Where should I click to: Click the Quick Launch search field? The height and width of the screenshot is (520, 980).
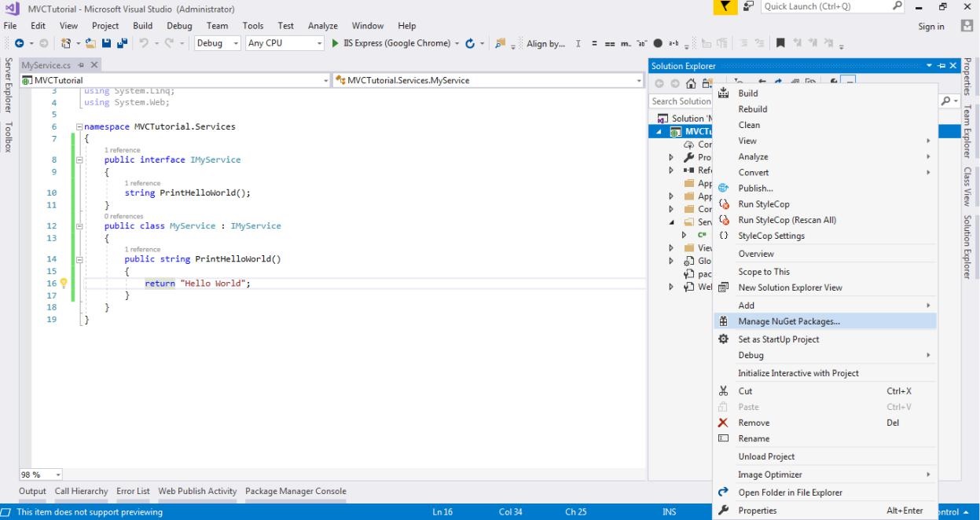click(824, 8)
